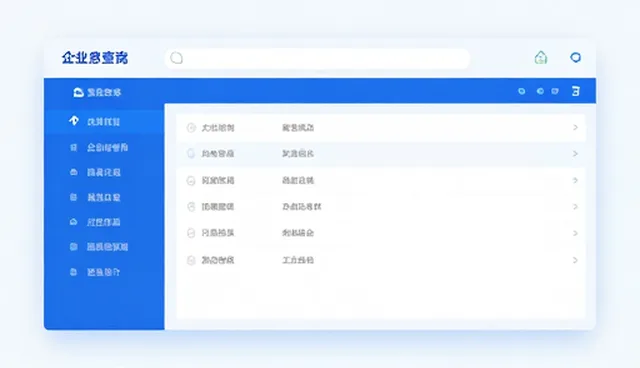Screen dimensions: 640x368
Task: Select the circle marker on the third list row
Action: [191, 180]
